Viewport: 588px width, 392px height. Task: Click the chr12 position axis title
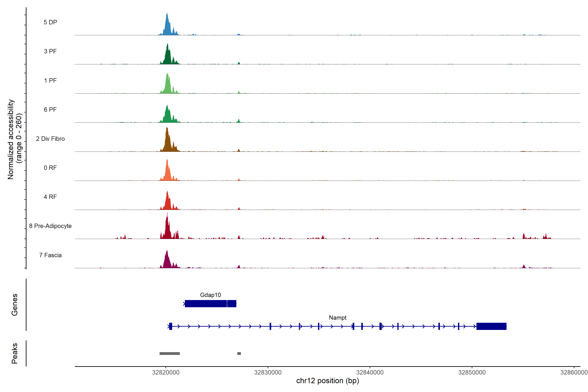tap(327, 381)
